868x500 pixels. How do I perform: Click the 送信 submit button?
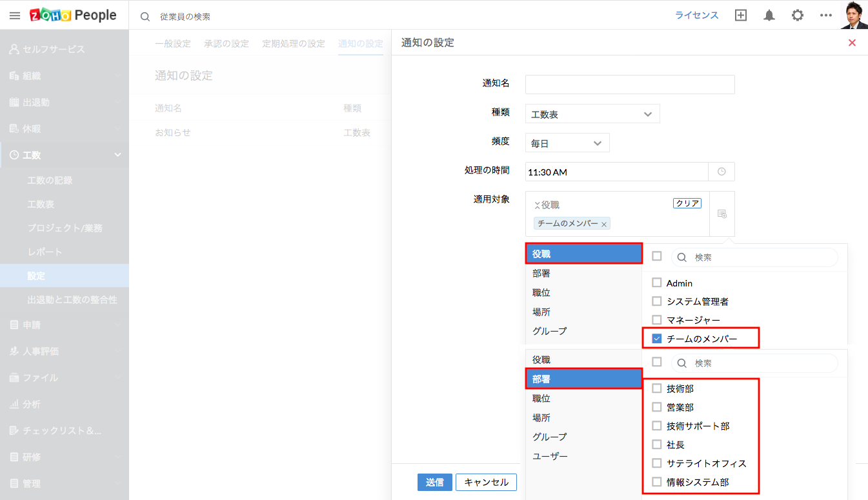(x=434, y=482)
